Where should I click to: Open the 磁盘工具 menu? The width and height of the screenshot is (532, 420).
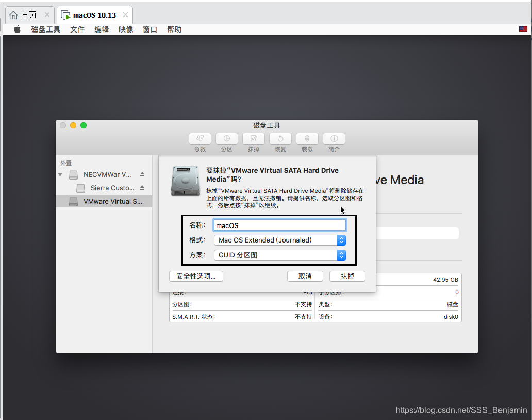click(45, 29)
